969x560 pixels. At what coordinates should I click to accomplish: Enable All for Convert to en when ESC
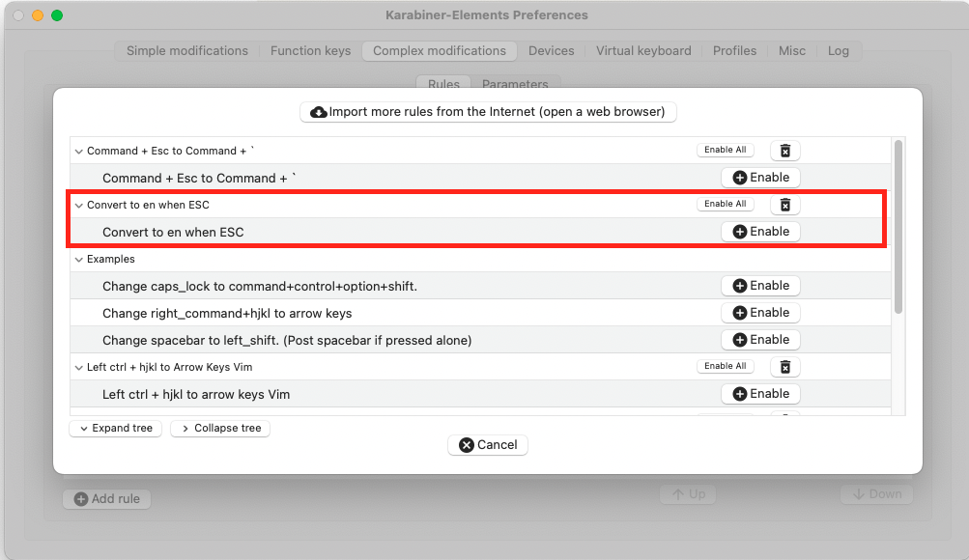(725, 204)
